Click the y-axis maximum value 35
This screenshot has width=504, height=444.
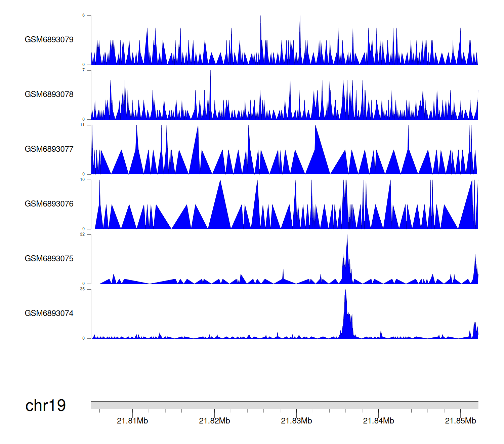pos(82,289)
